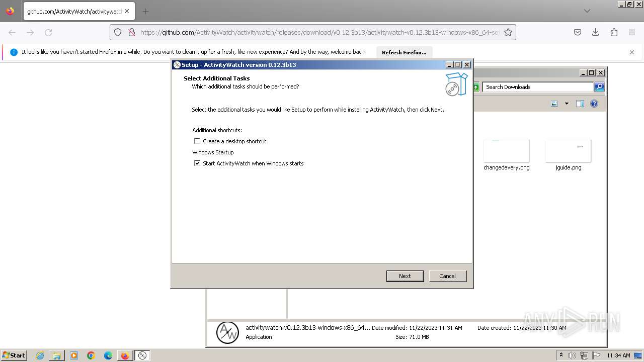644x362 pixels.
Task: Open Firefox application menu hamburger icon
Action: coord(632,32)
